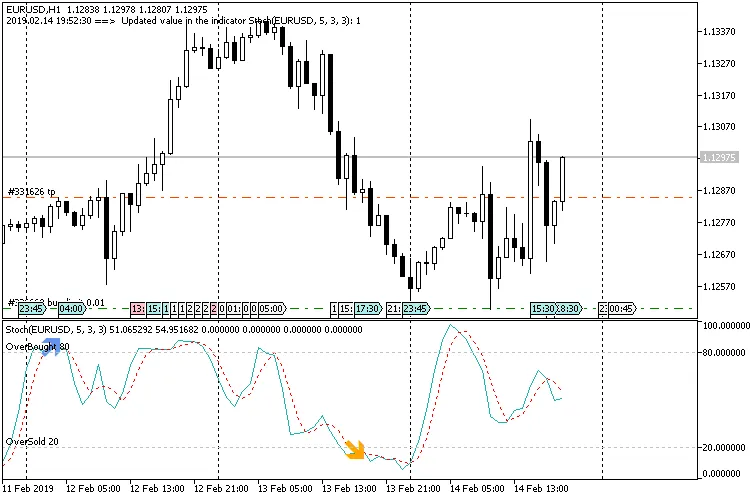750x500 pixels.
Task: Click the orange down arrow signal marker
Action: coord(355,450)
